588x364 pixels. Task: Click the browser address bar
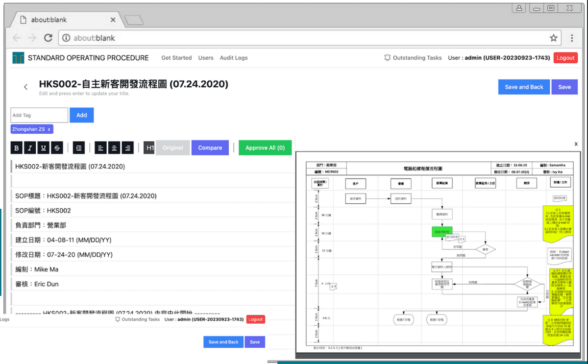point(310,38)
